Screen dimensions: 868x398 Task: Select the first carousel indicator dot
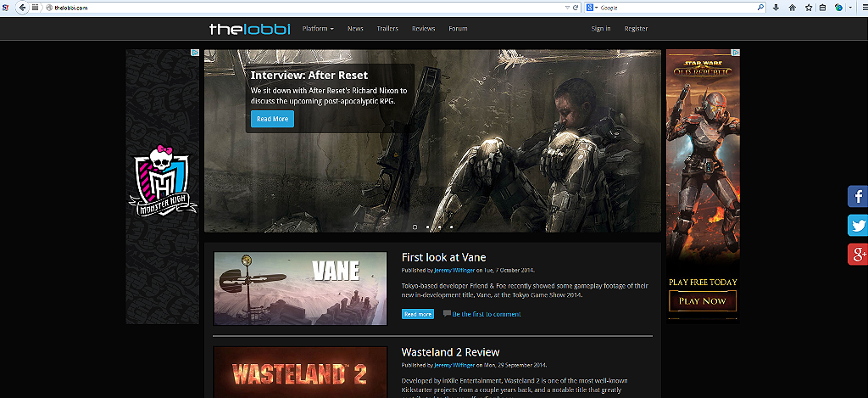click(415, 227)
